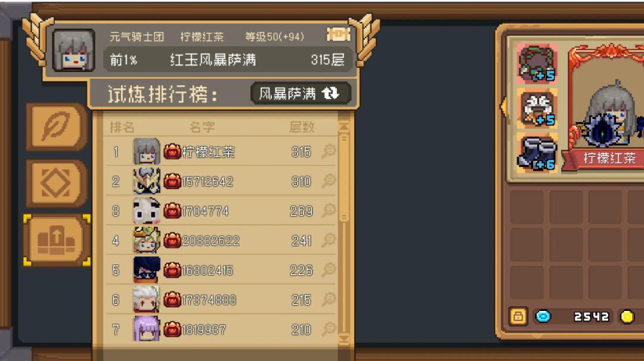The height and width of the screenshot is (361, 644).
Task: Select rank 2 player row 15712642
Action: [x=222, y=181]
